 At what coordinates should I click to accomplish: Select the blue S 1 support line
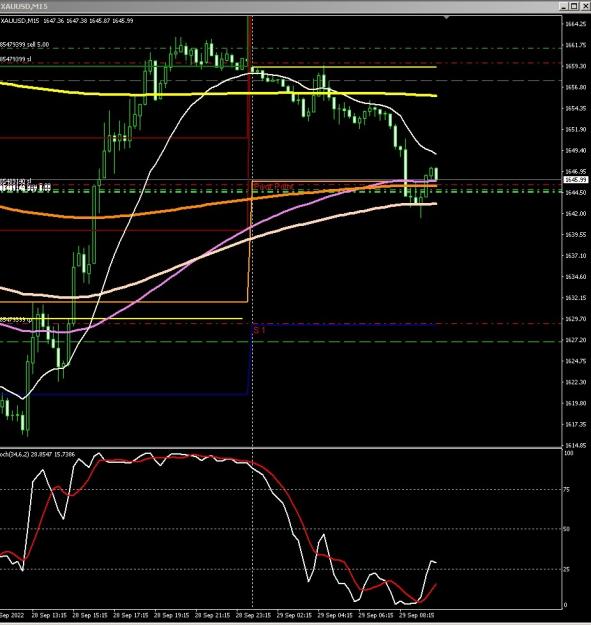tap(345, 324)
